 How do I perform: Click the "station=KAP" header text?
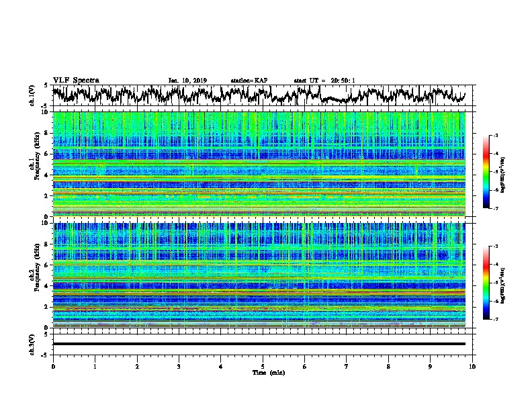click(x=249, y=81)
